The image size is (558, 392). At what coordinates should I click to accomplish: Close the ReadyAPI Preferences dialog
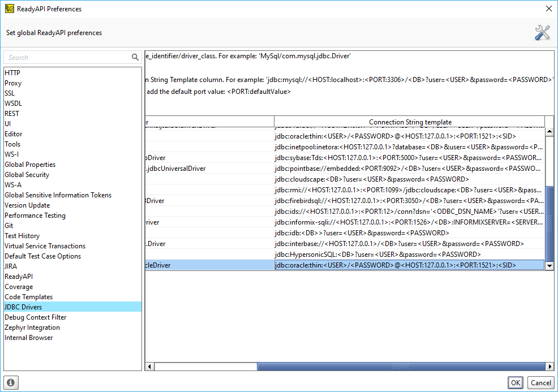(x=549, y=8)
